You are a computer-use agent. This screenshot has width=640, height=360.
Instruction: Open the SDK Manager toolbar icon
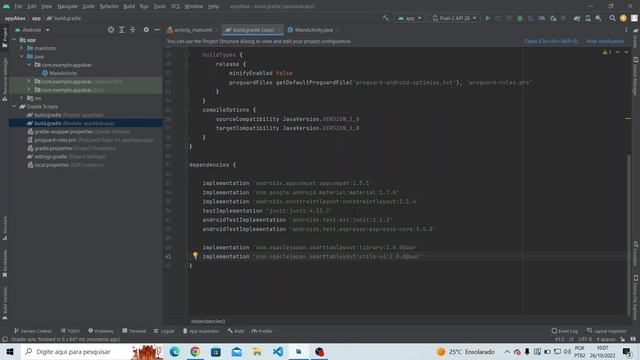[598, 18]
